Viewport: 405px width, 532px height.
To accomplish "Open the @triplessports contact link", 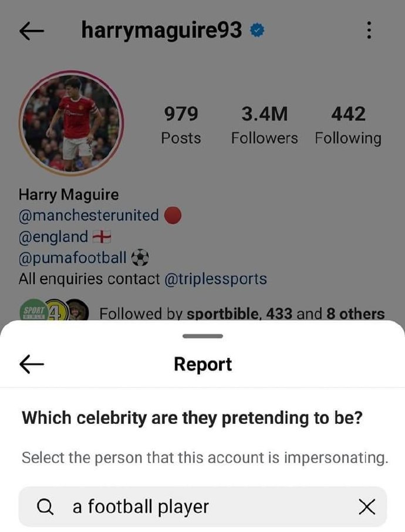I will coord(215,278).
